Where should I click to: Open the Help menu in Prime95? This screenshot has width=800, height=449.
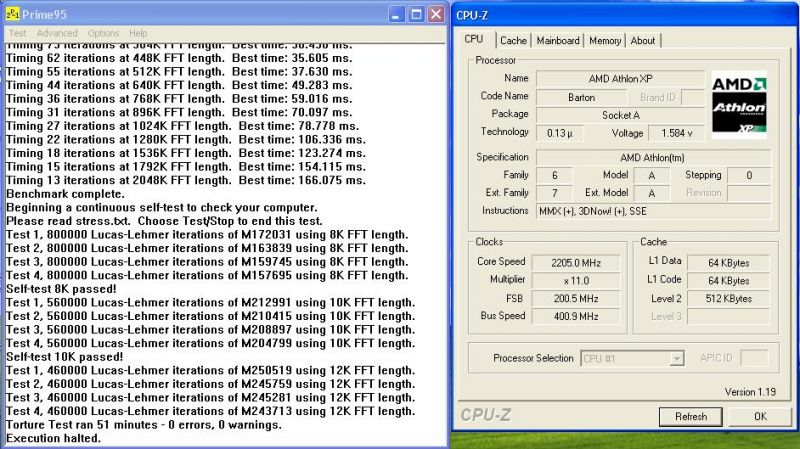(x=138, y=33)
